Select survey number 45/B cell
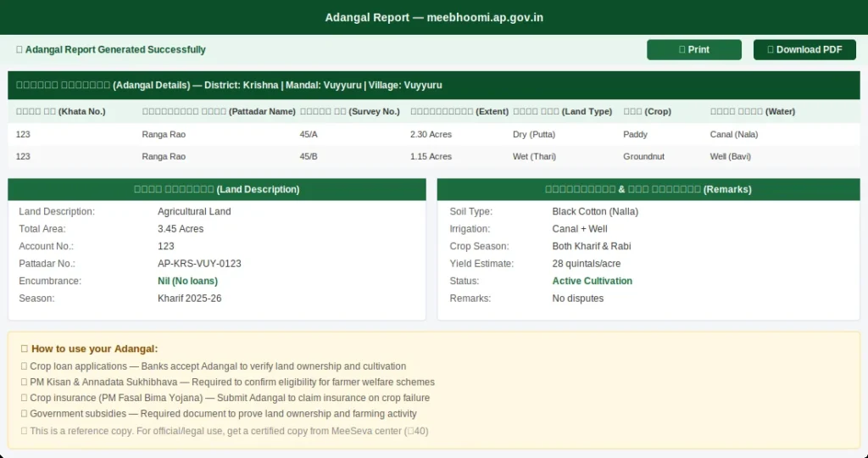This screenshot has width=868, height=458. 309,157
